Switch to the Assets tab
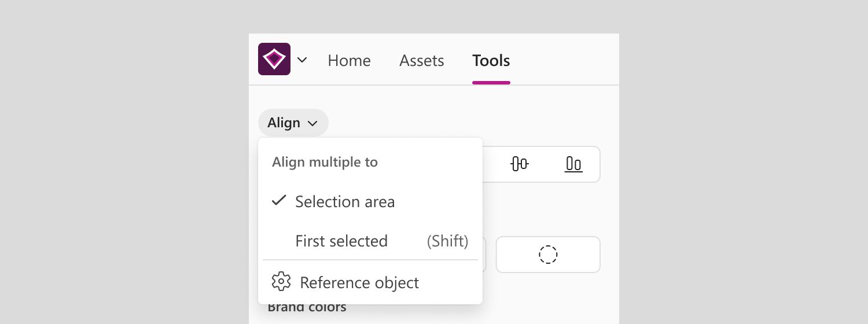The image size is (868, 324). (x=422, y=60)
